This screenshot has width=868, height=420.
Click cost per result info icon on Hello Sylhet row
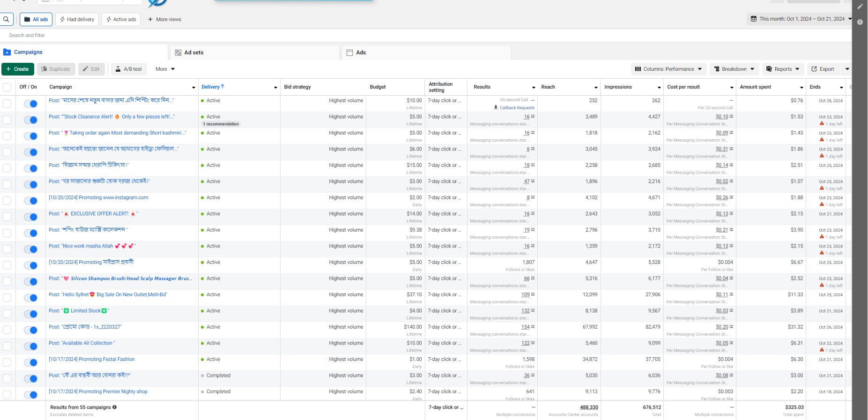coord(731,294)
